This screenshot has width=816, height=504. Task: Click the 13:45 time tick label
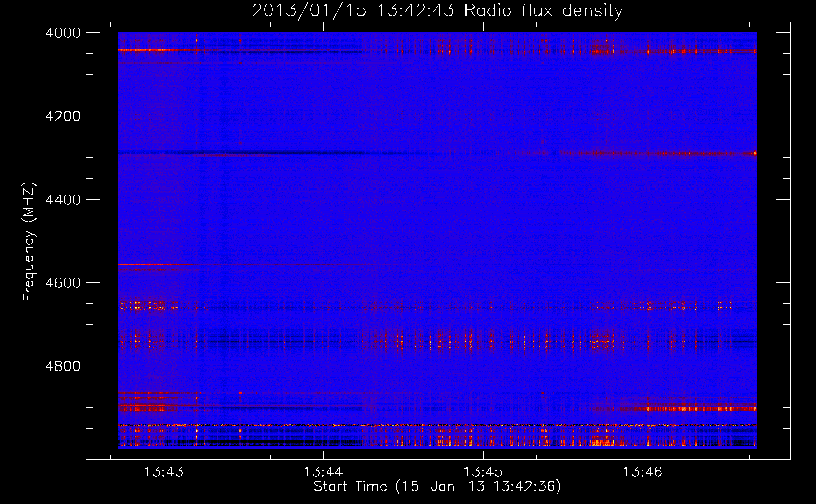point(483,472)
